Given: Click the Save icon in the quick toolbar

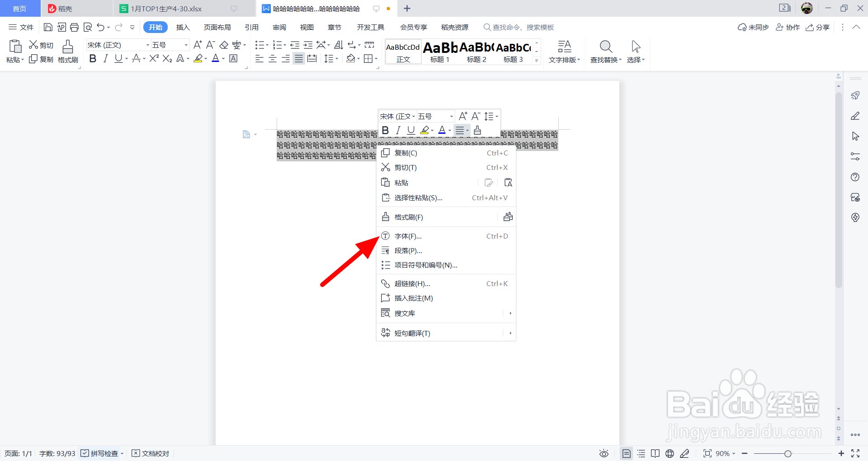Looking at the screenshot, I should click(48, 28).
